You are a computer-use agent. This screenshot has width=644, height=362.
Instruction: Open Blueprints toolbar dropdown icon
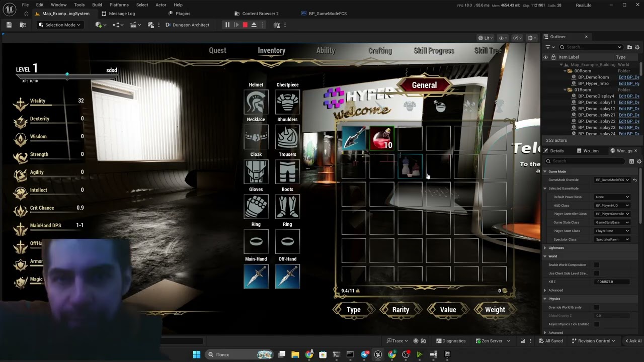point(118,25)
